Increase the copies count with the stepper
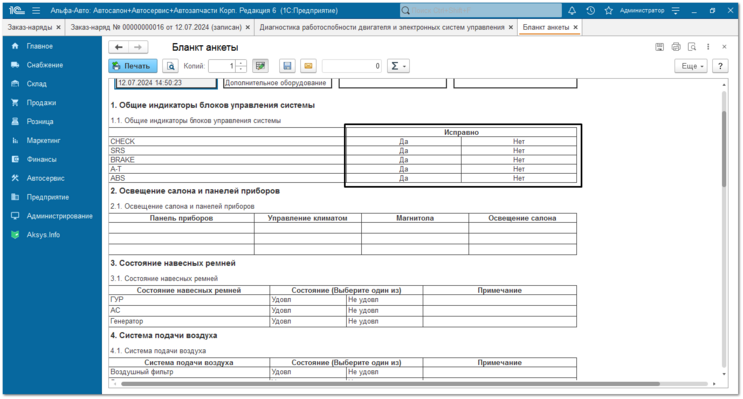Viewport: 743px width, 399px height. [x=242, y=63]
